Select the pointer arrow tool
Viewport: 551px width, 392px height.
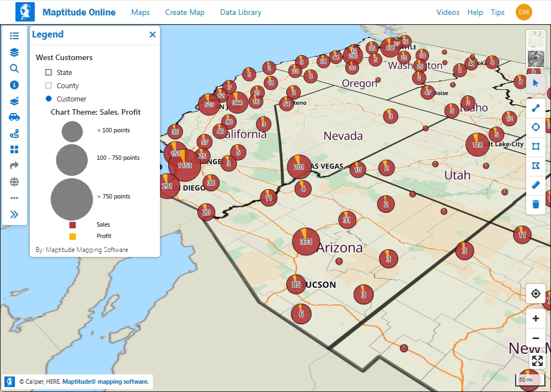click(x=536, y=83)
